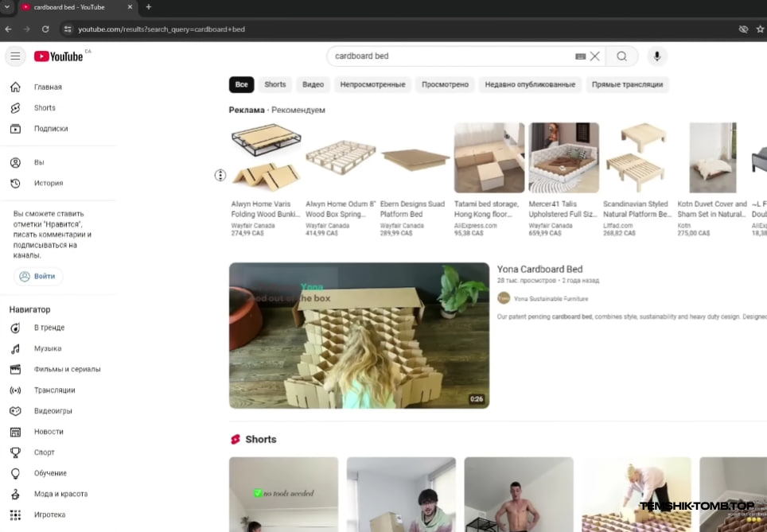Click the YouTube logo
Viewport: 767px width, 532px height.
[59, 56]
